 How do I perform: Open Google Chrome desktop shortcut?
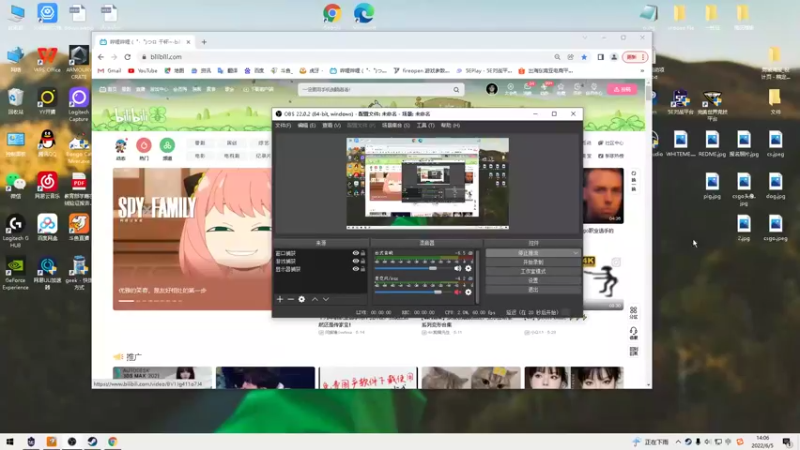pos(332,15)
